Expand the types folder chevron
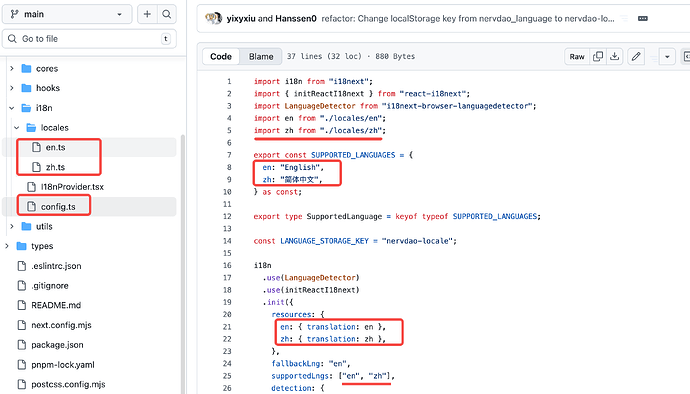The image size is (690, 394). pos(7,246)
